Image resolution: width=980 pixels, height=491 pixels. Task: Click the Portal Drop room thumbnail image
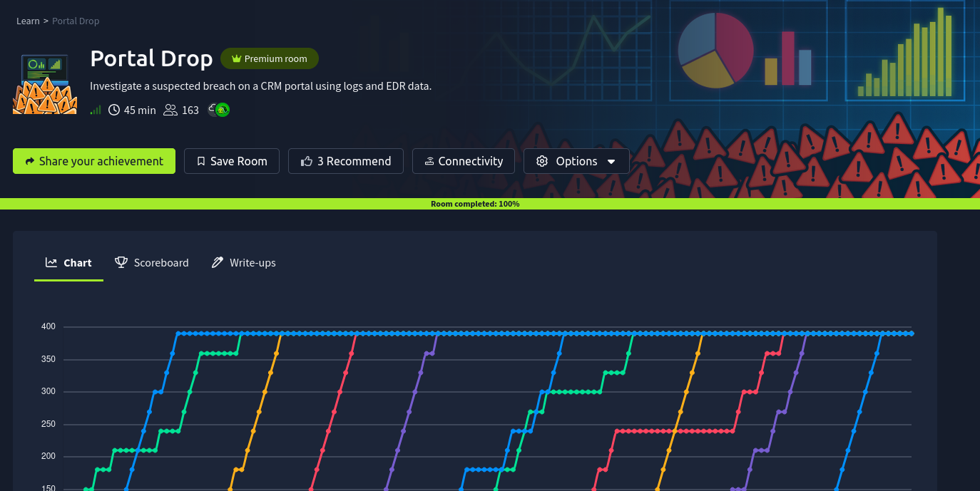[45, 84]
